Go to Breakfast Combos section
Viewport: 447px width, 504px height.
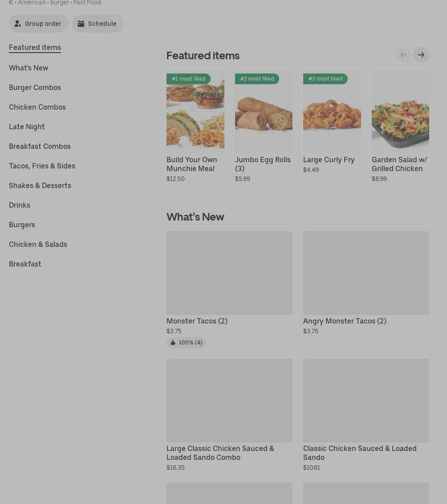coord(40,146)
